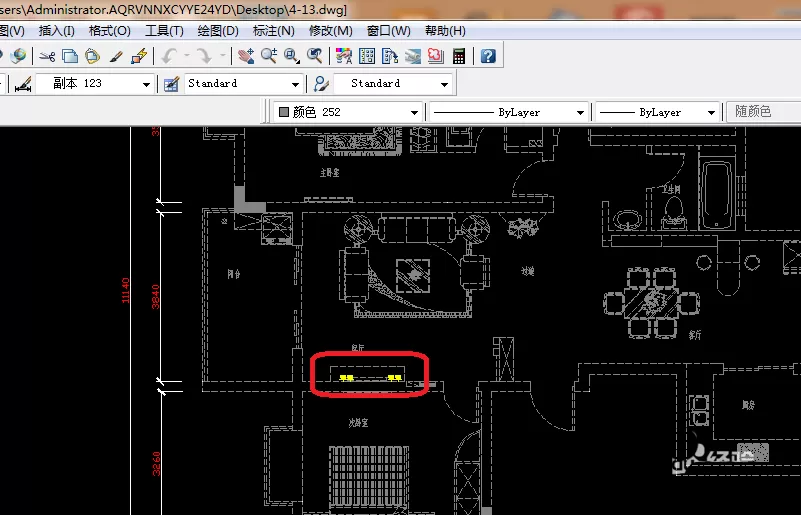Select the bathtub in the bathroom
This screenshot has height=515, width=801.
point(717,195)
